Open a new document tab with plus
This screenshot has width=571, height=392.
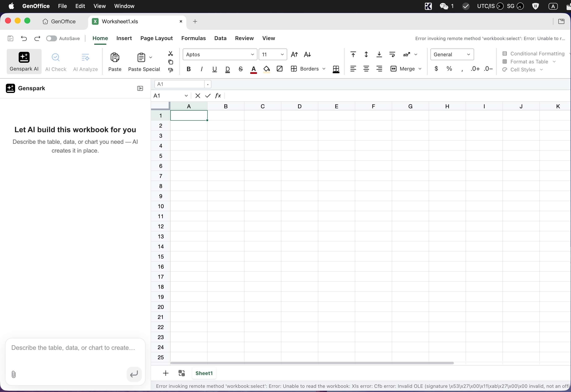click(x=195, y=22)
